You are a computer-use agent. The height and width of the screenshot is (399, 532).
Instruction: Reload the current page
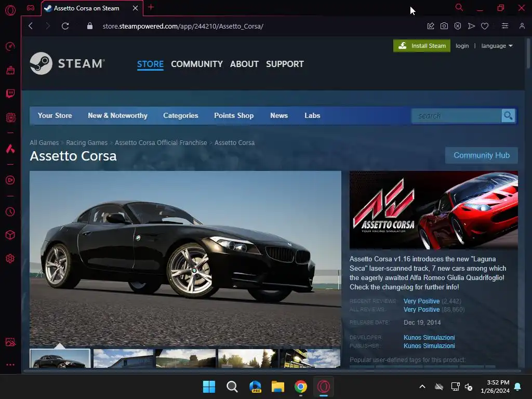click(x=65, y=26)
